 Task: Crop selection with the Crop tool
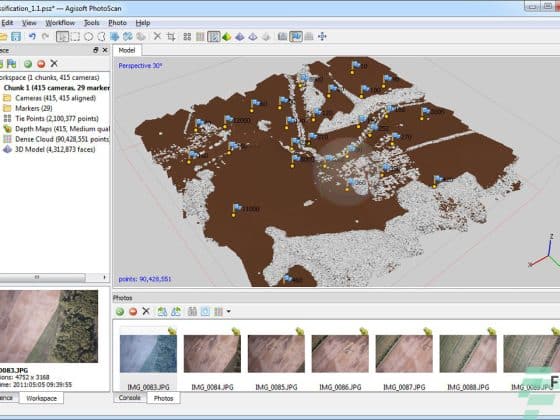point(171,36)
